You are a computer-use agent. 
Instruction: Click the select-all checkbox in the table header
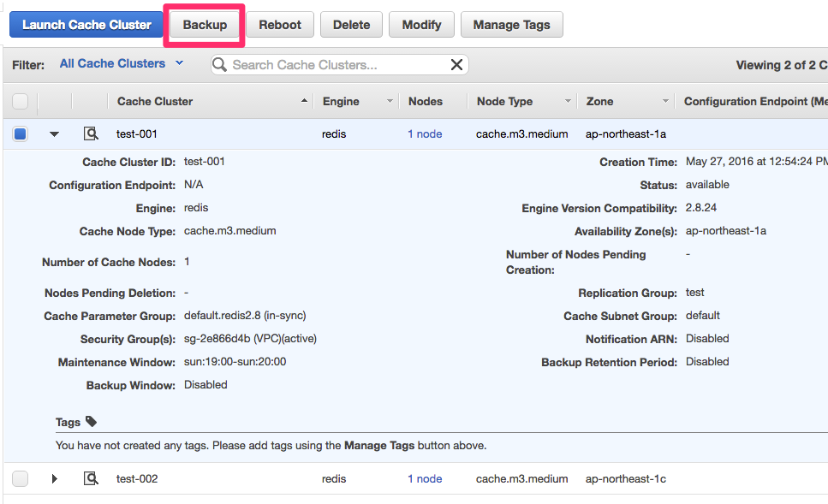tap(21, 101)
